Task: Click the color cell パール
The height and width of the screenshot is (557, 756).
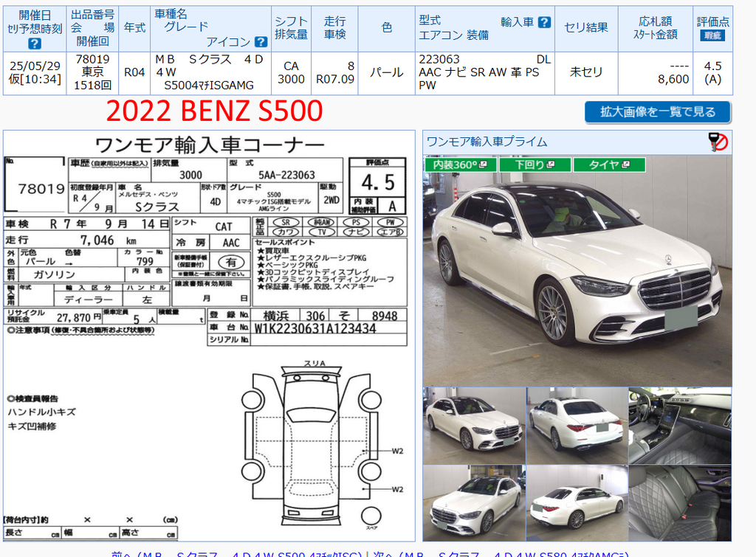Action: point(387,73)
